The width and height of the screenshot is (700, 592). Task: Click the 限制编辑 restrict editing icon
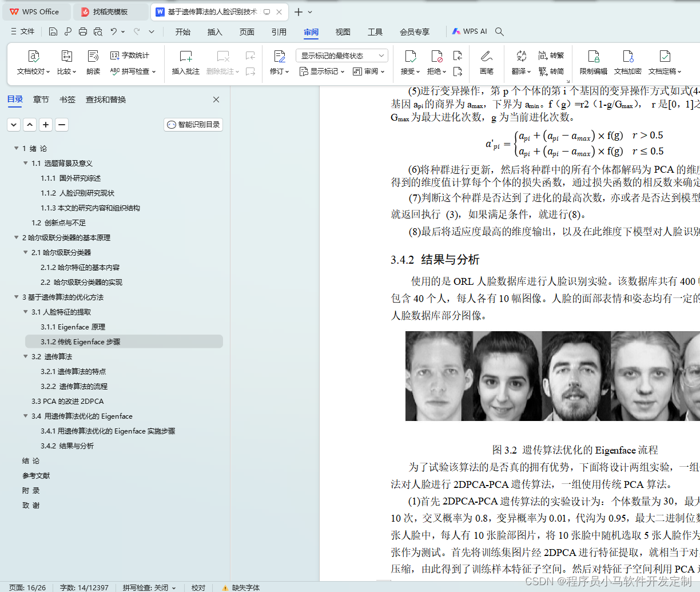pos(594,56)
